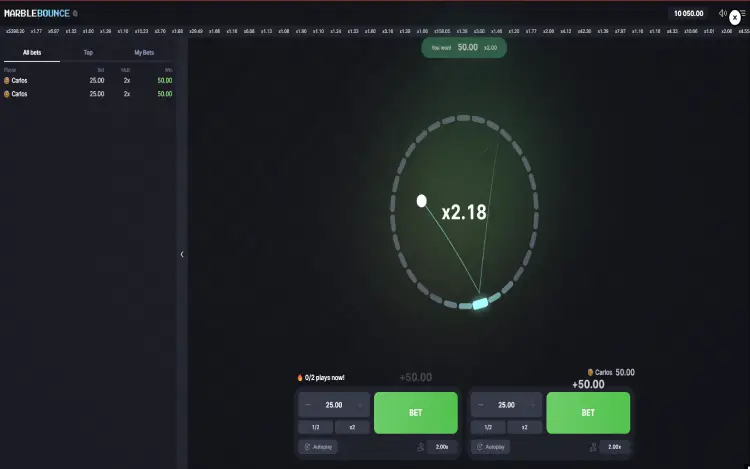Click the Player column header
750x469 pixels.
10,70
